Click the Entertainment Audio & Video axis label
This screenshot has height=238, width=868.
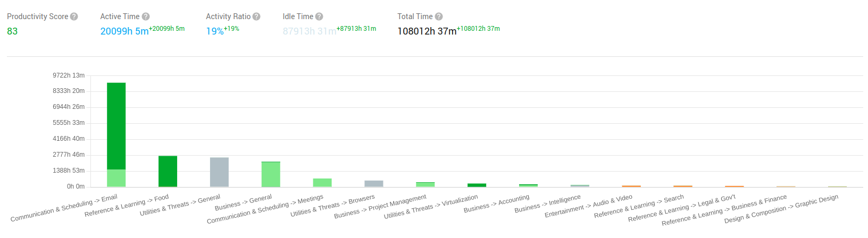point(588,206)
